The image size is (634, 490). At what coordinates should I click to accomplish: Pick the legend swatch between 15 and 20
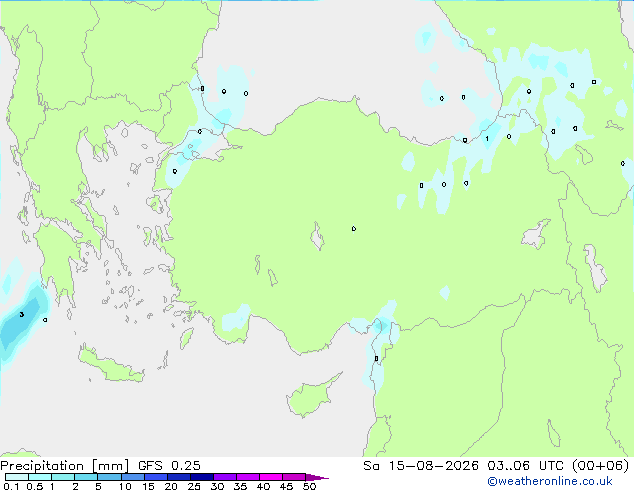[x=155, y=477]
